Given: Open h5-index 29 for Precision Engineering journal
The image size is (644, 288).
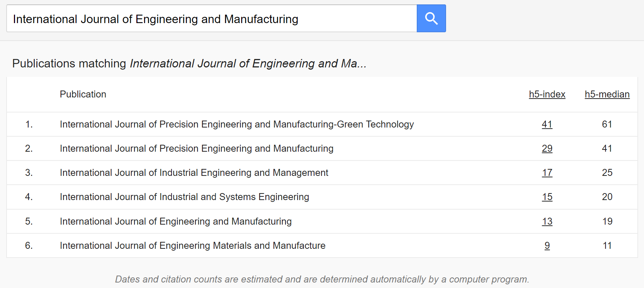Looking at the screenshot, I should [547, 148].
